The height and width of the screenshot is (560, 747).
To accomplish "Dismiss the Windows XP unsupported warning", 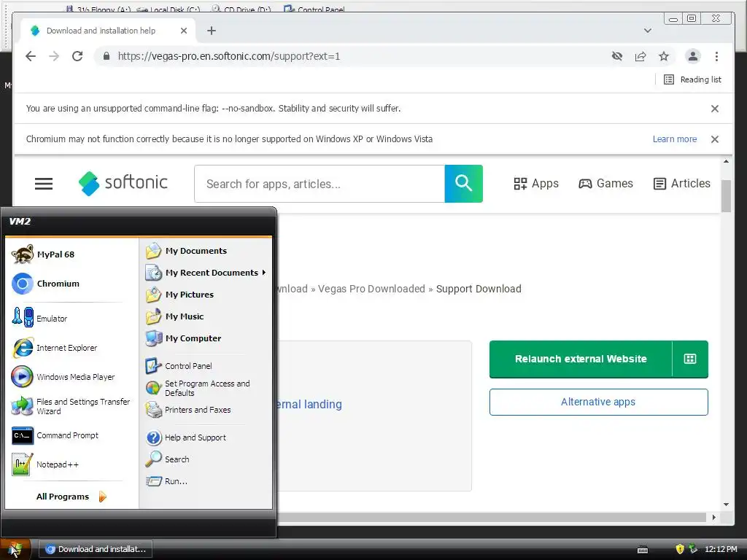I will click(715, 139).
